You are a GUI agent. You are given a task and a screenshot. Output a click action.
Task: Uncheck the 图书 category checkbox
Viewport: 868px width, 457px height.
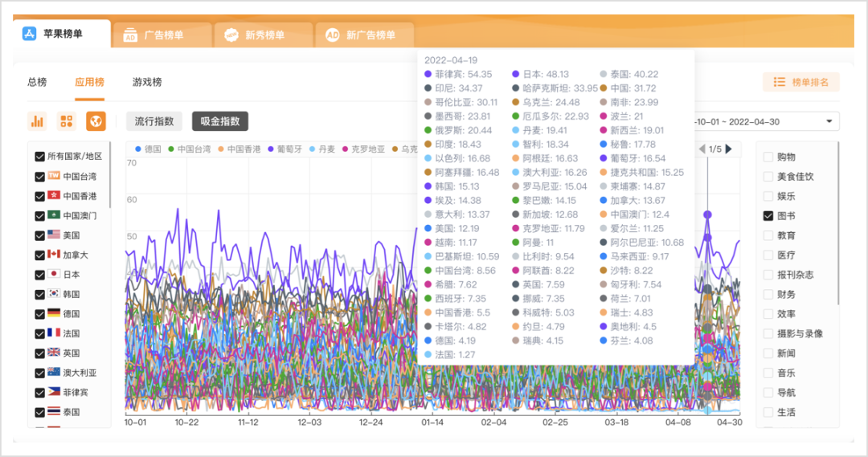coord(768,216)
